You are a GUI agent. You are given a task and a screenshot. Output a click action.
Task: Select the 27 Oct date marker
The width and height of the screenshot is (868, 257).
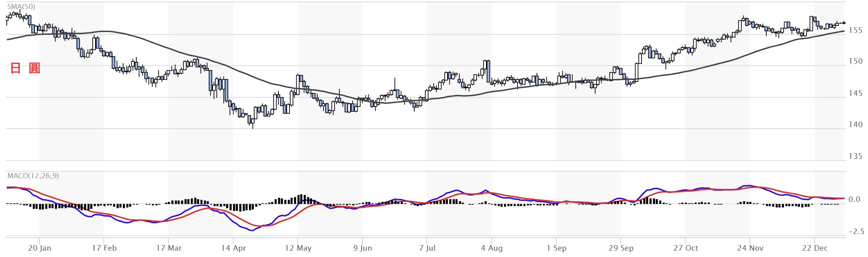tap(685, 248)
